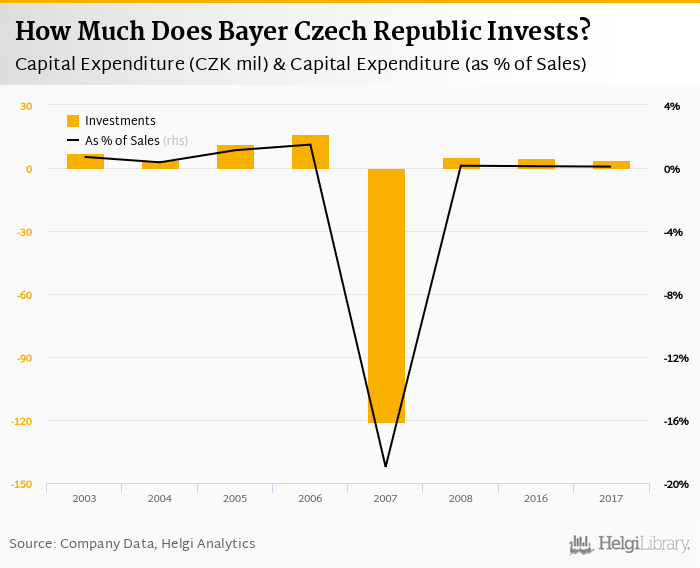The width and height of the screenshot is (700, 568).
Task: Toggle the Investments legend swatch
Action: [72, 121]
